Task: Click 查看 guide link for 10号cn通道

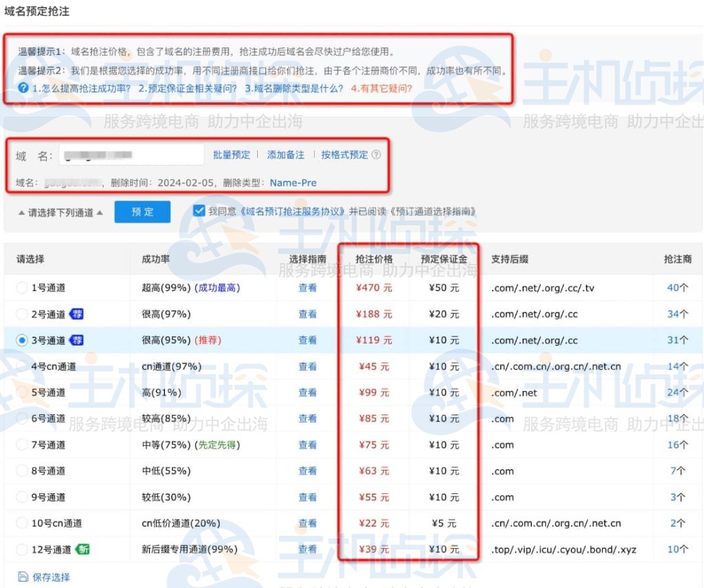Action: coord(307,523)
